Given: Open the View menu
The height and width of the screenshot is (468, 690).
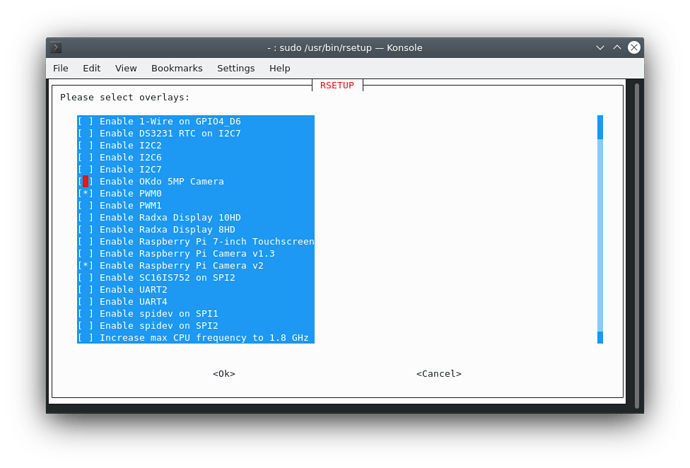Looking at the screenshot, I should click(x=126, y=68).
